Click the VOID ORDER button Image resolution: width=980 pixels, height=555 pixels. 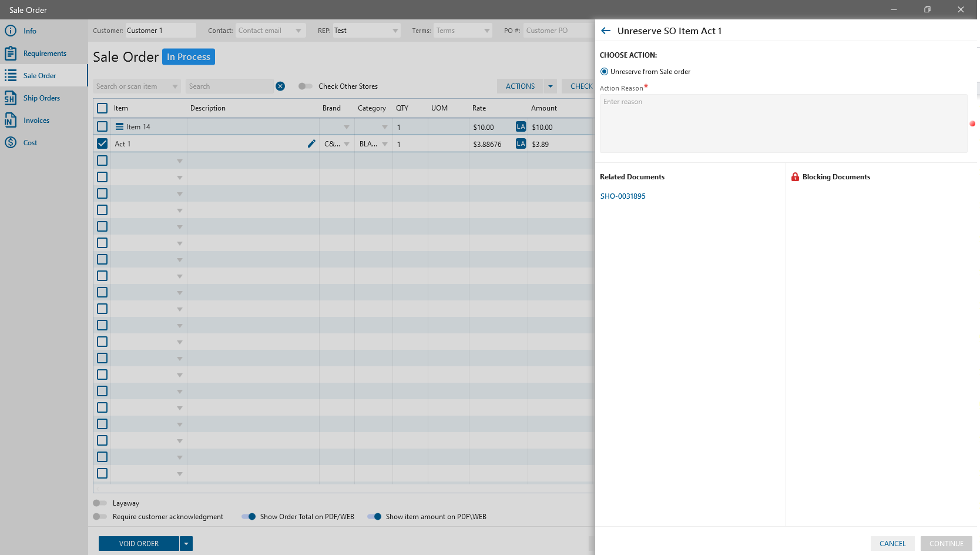click(x=139, y=544)
